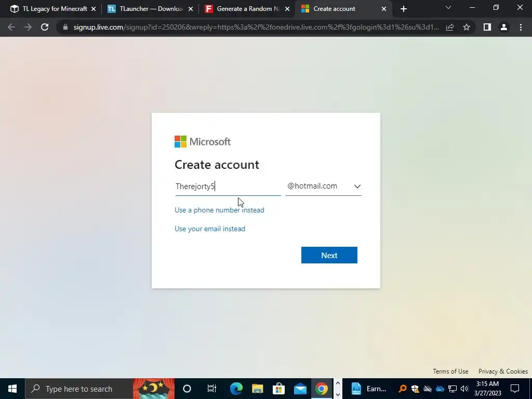Click the email username input field

click(x=228, y=187)
